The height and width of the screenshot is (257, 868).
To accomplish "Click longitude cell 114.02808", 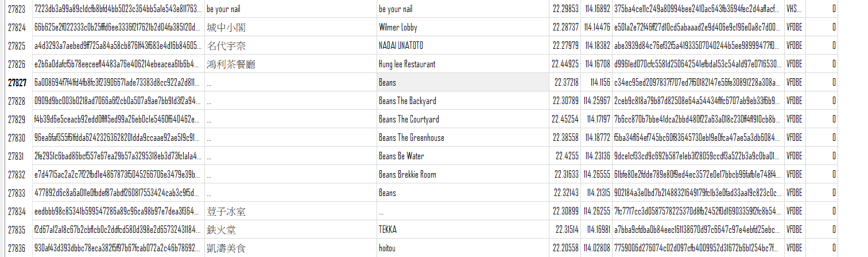I will click(596, 248).
